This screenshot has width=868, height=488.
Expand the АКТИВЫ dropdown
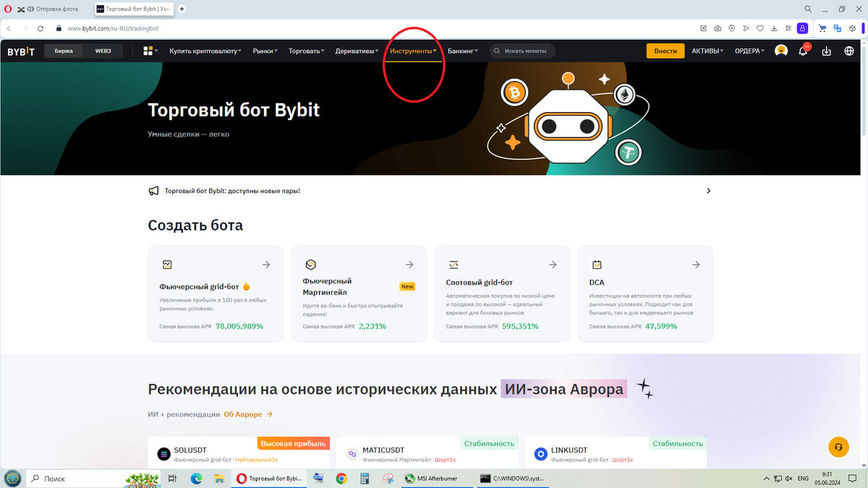coord(709,51)
